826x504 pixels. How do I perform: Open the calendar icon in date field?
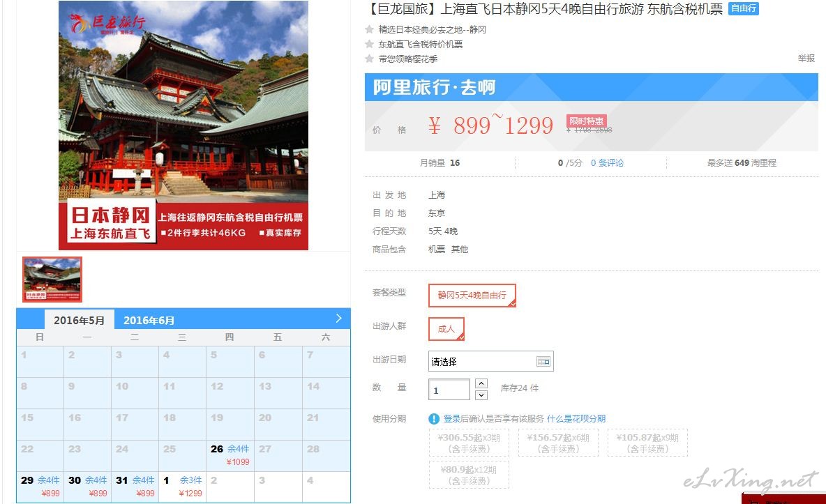543,361
